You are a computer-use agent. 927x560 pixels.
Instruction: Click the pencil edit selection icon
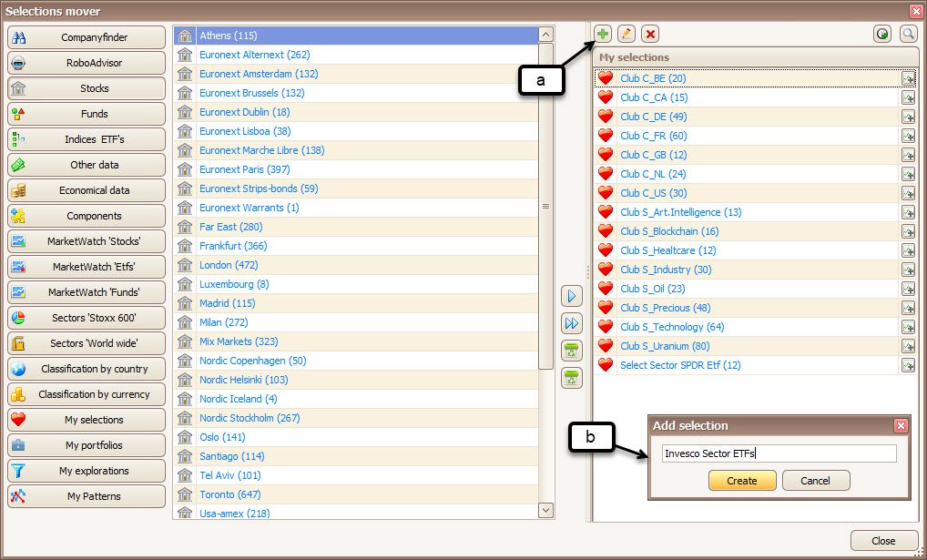[x=626, y=34]
